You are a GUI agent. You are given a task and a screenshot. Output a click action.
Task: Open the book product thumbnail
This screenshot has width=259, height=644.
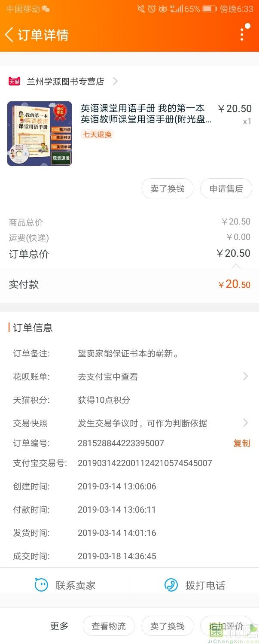(40, 134)
